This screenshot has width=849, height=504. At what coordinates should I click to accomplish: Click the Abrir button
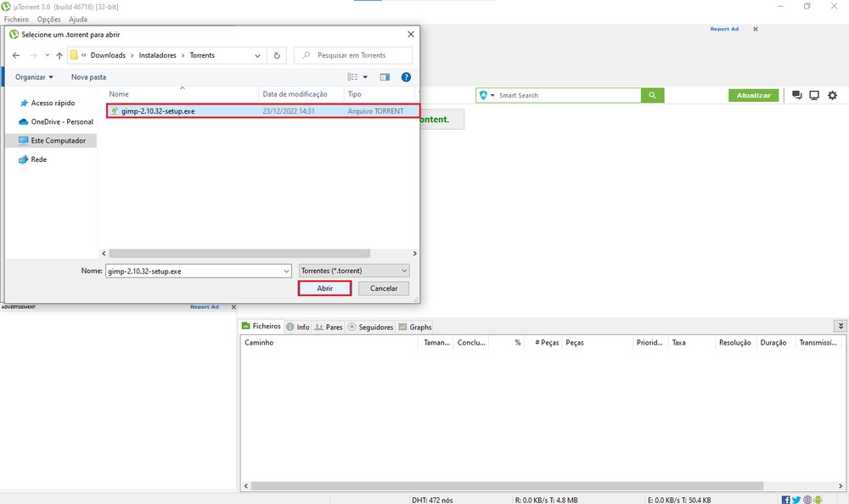point(324,288)
